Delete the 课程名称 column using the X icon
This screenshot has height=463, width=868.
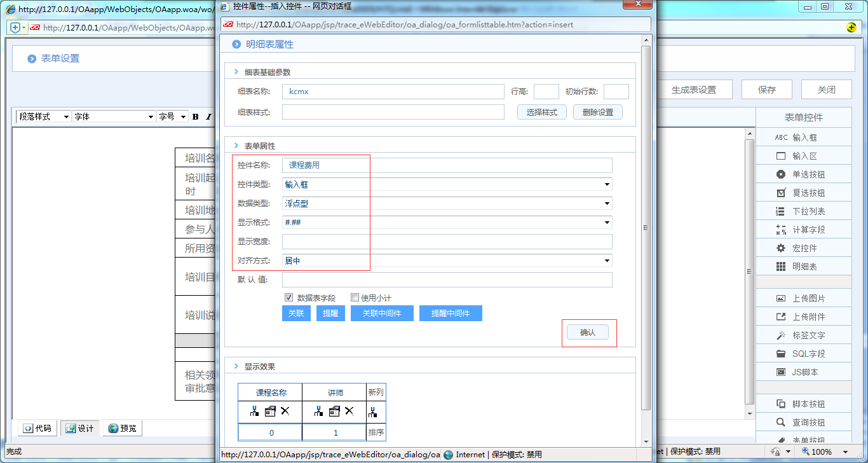[x=284, y=411]
